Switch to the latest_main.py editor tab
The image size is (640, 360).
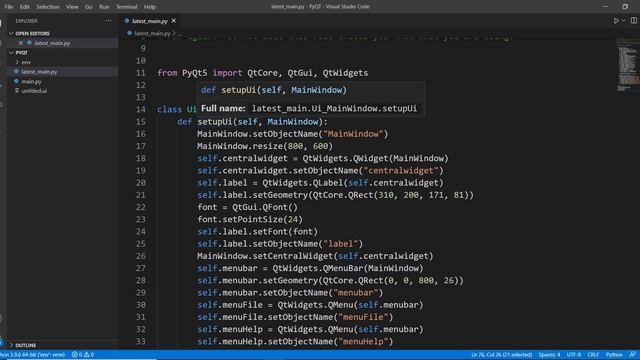150,21
